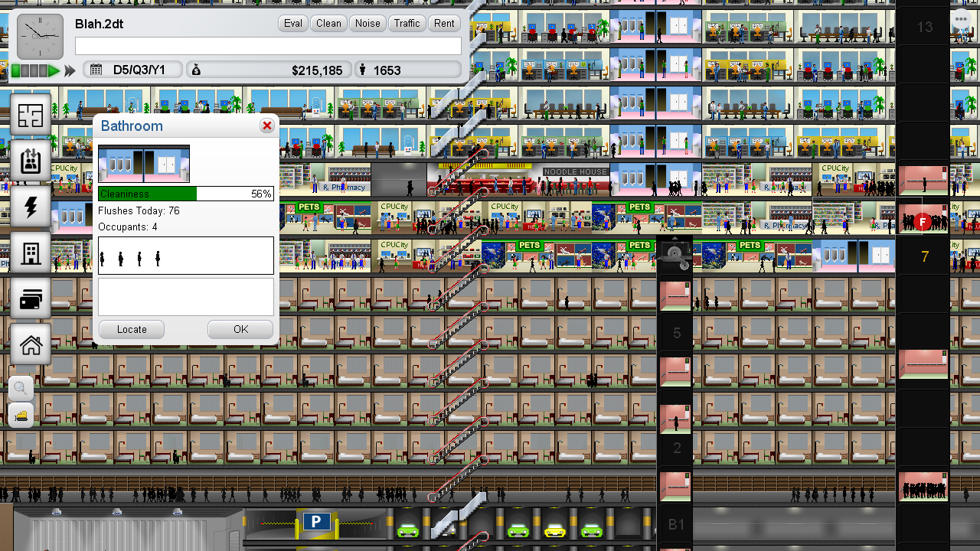
Task: Toggle the Noise overlay view
Action: click(367, 23)
